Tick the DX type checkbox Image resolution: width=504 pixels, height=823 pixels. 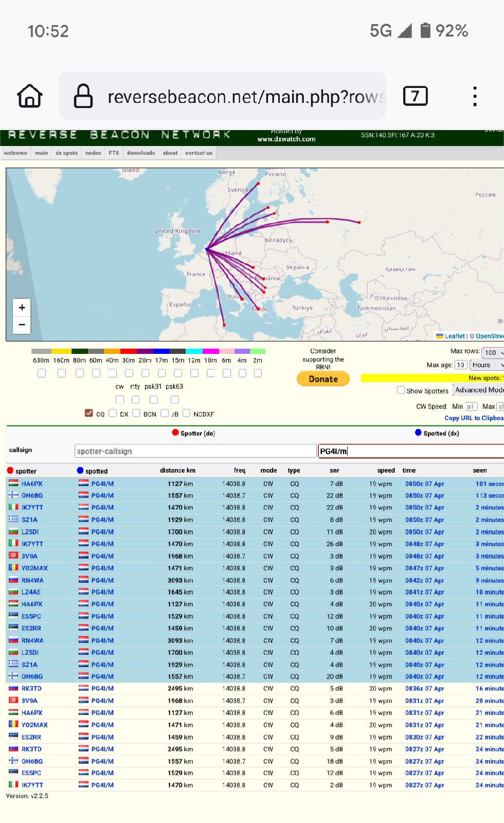113,413
